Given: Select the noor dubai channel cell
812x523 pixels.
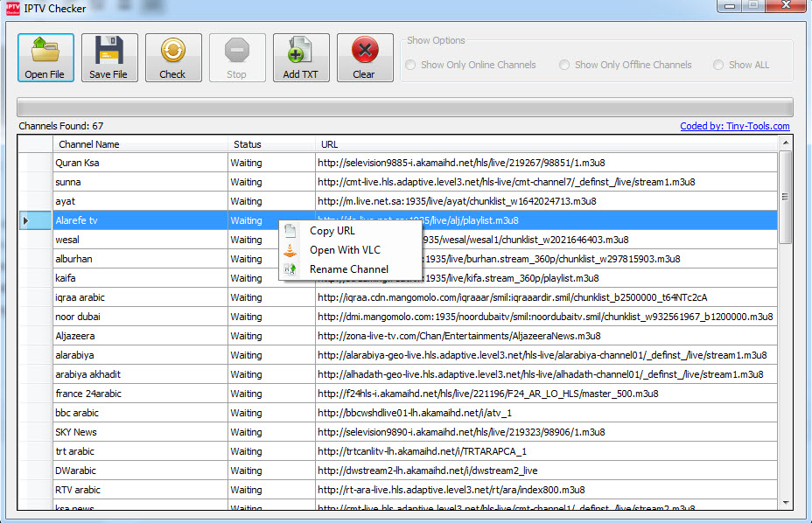Looking at the screenshot, I should tap(140, 317).
